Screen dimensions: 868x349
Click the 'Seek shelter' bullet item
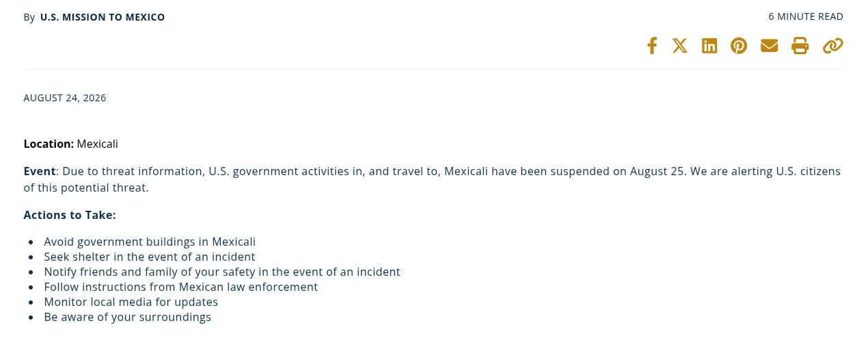pyautogui.click(x=150, y=257)
